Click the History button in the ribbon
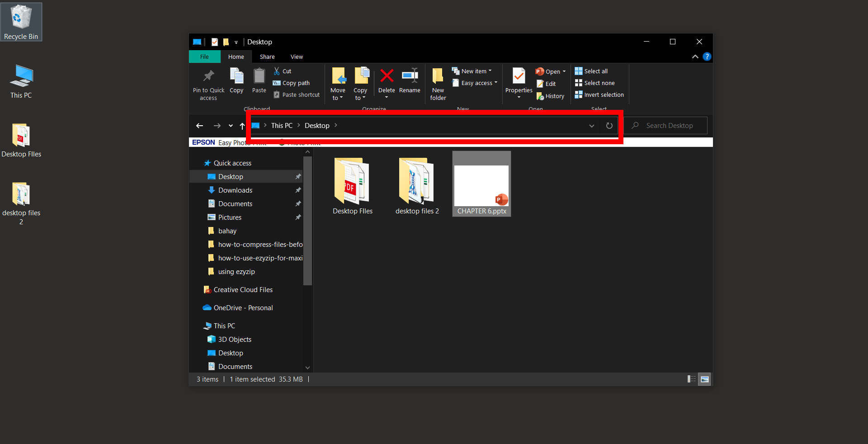The image size is (868, 444). (550, 95)
